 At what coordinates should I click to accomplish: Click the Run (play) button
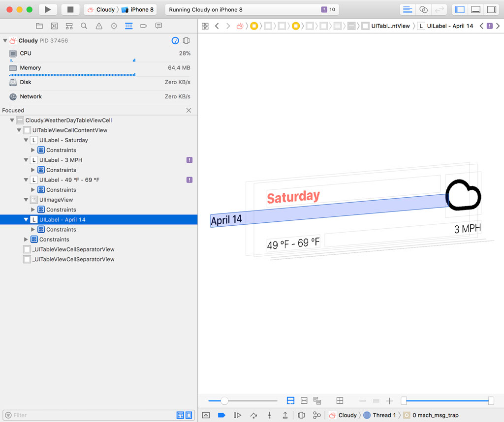pyautogui.click(x=47, y=9)
